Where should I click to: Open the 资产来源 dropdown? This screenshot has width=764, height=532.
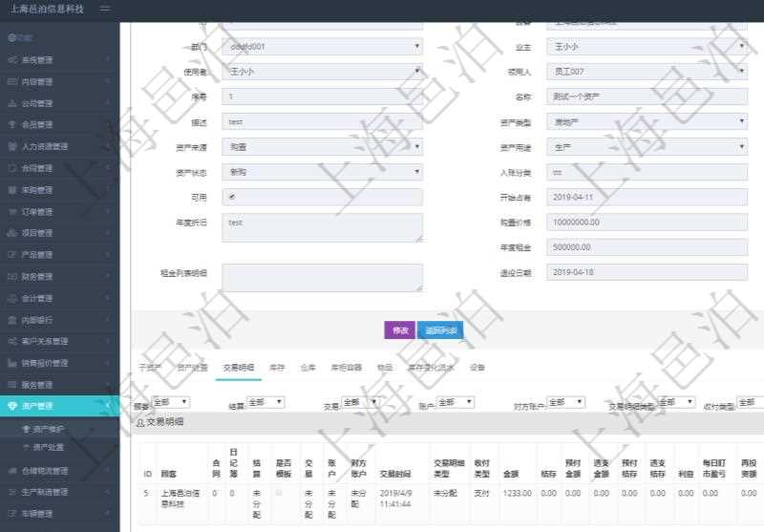pos(322,147)
